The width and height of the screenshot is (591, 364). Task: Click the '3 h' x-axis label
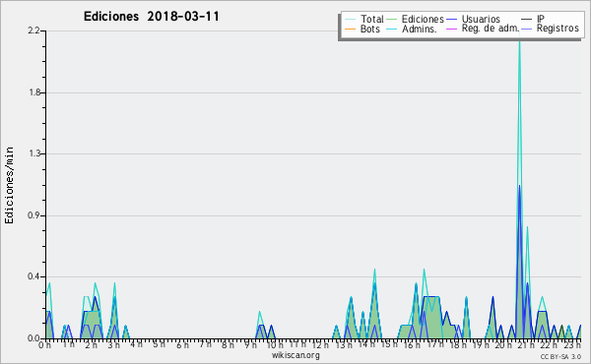113,344
